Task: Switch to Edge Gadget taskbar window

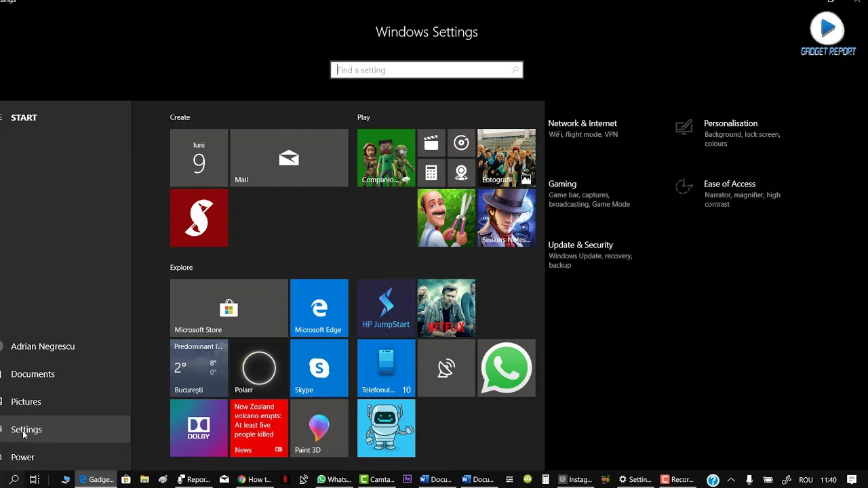Action: coord(96,479)
